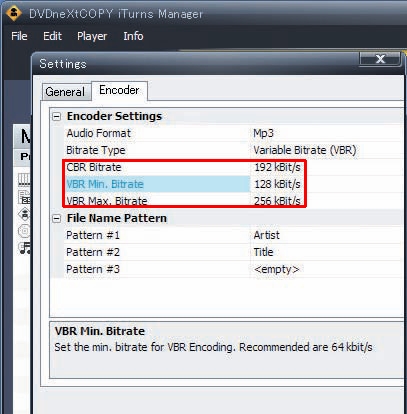407x414 pixels.
Task: Click the <empty> pattern value
Action: (x=277, y=269)
